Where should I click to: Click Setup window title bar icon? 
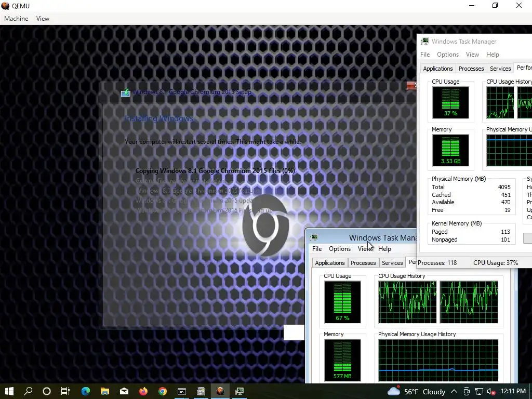(126, 92)
